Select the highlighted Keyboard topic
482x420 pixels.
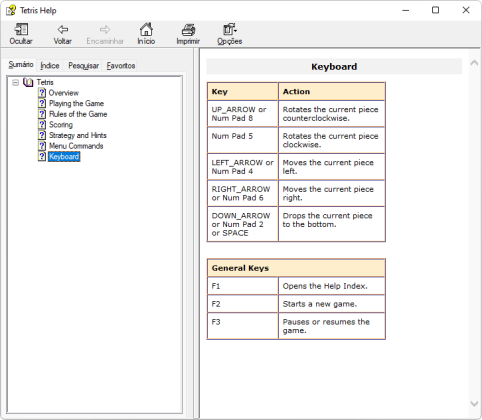(64, 157)
